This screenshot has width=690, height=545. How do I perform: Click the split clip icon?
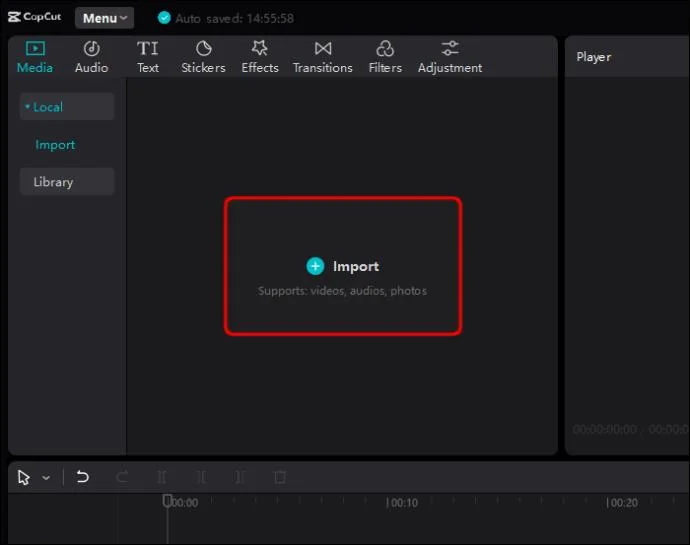coord(162,477)
